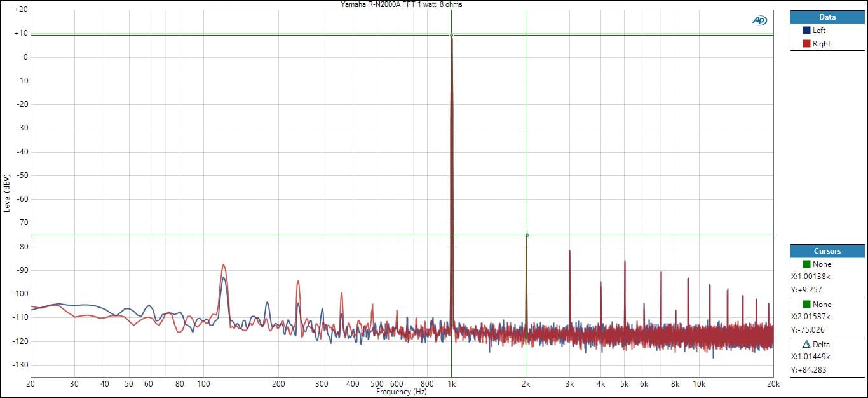Click the Frequency (Hz) axis label

(402, 392)
